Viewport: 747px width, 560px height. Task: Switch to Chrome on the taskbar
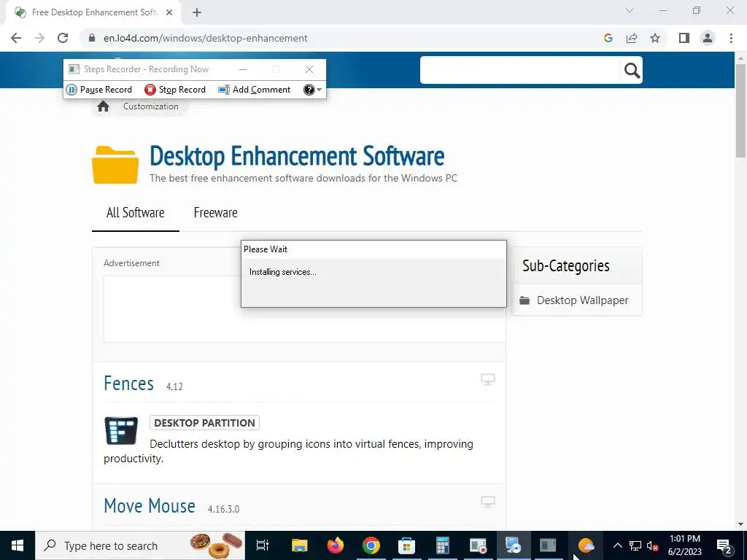(371, 545)
